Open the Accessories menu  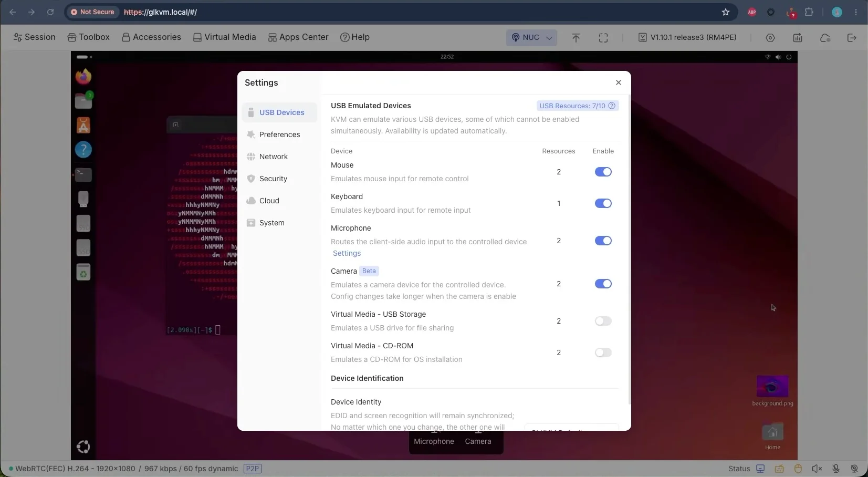tap(151, 37)
